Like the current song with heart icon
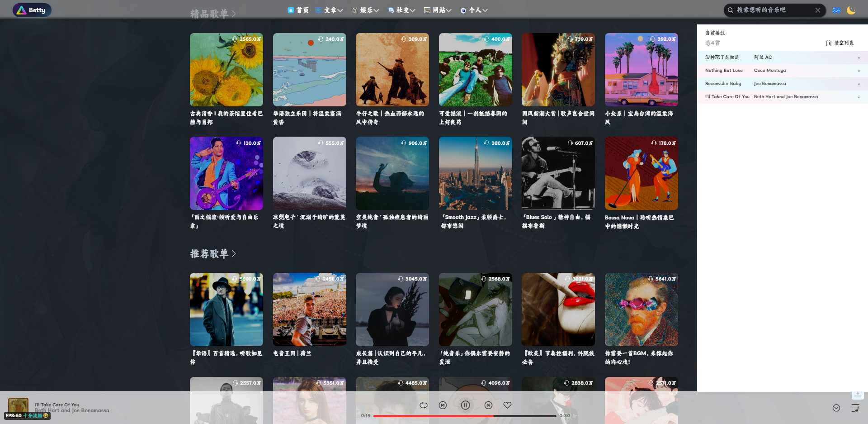 coord(508,405)
